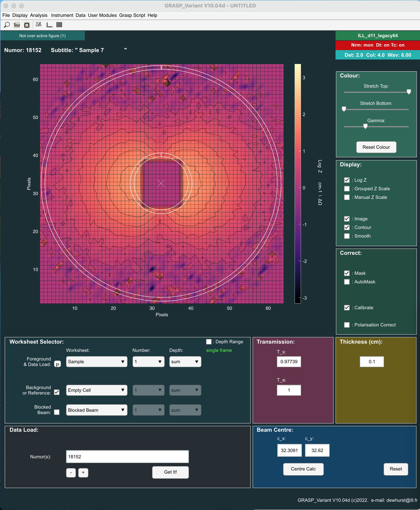Open the Sample worksheet dropdown
420x510 pixels.
[97, 361]
